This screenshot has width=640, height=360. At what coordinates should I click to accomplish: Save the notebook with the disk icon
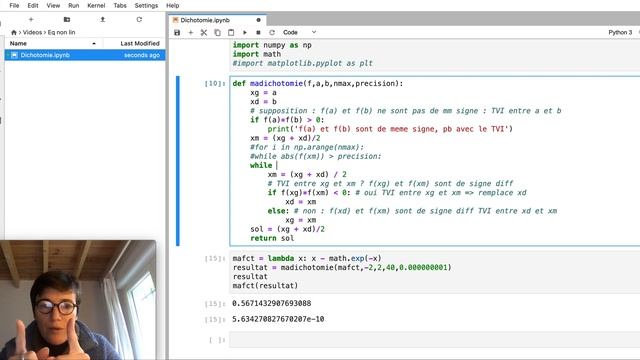[x=177, y=32]
